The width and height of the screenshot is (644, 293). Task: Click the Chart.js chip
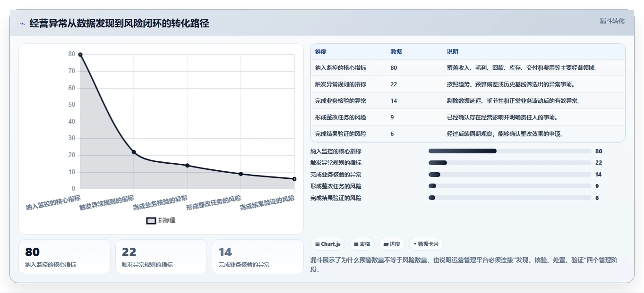coord(328,244)
